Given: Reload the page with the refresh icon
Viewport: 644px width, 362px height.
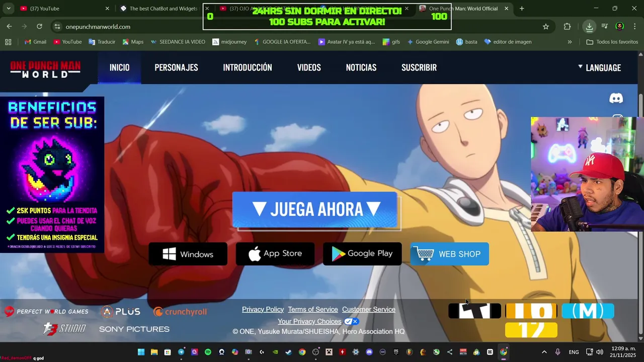Looking at the screenshot, I should 39,26.
